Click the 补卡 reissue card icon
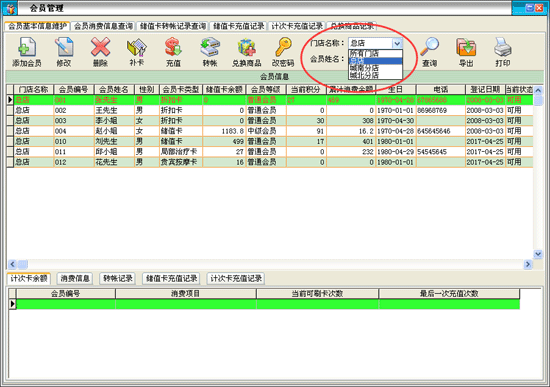Image resolution: width=550 pixels, height=387 pixels. [x=136, y=47]
